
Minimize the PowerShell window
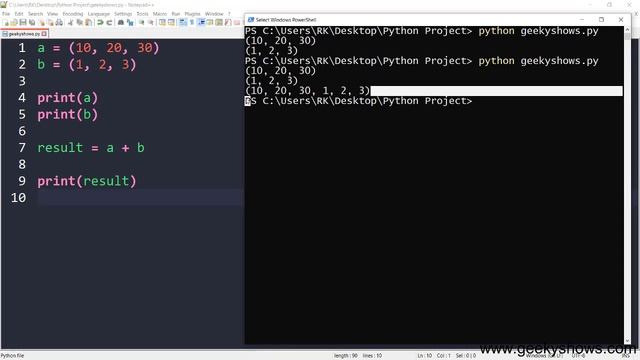(582, 20)
